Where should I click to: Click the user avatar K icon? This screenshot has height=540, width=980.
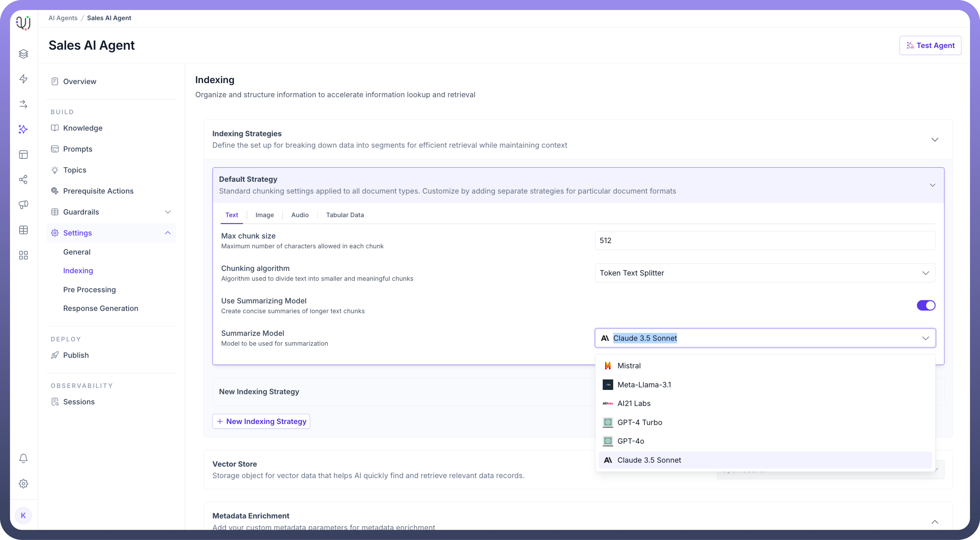[23, 515]
